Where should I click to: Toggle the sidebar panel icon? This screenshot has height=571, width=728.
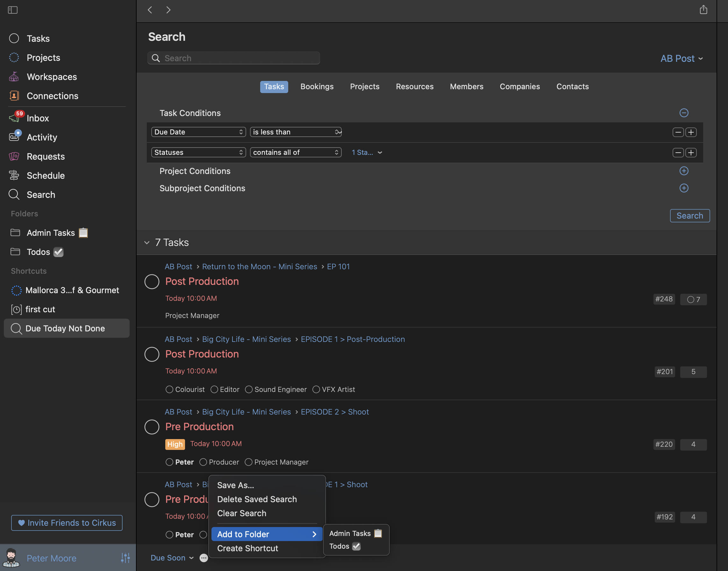pyautogui.click(x=13, y=10)
